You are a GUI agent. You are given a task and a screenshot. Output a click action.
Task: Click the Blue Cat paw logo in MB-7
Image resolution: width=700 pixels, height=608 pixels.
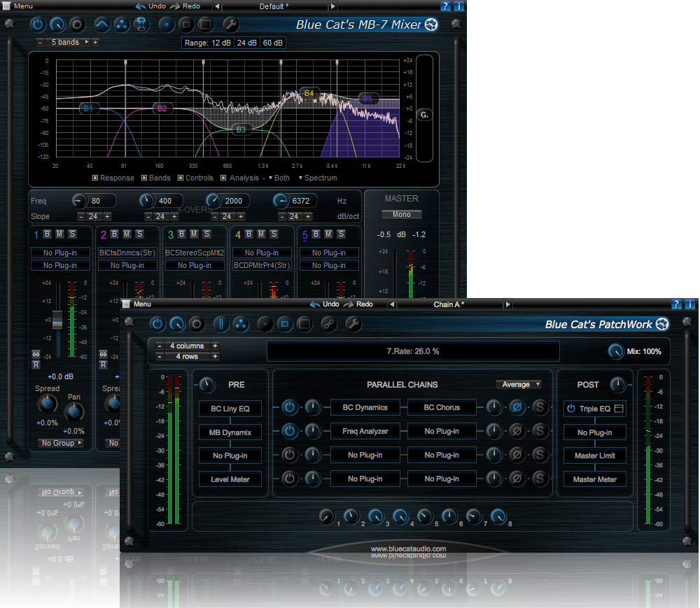pyautogui.click(x=431, y=24)
